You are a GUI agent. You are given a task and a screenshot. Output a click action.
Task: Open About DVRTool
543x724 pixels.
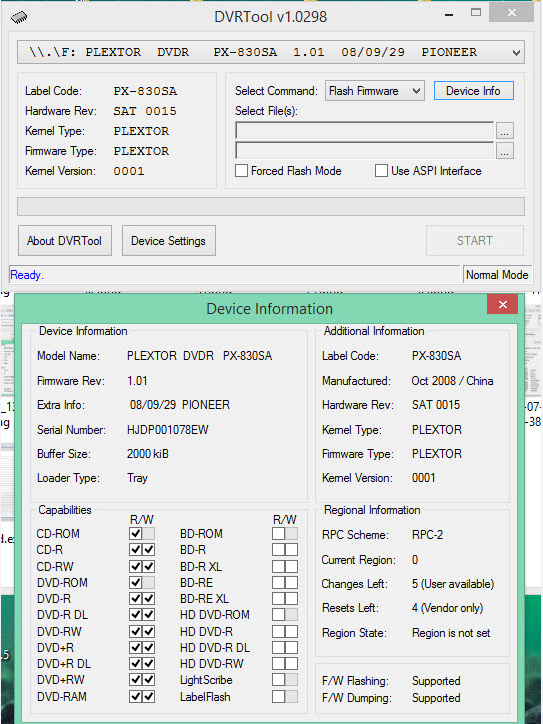click(x=65, y=241)
